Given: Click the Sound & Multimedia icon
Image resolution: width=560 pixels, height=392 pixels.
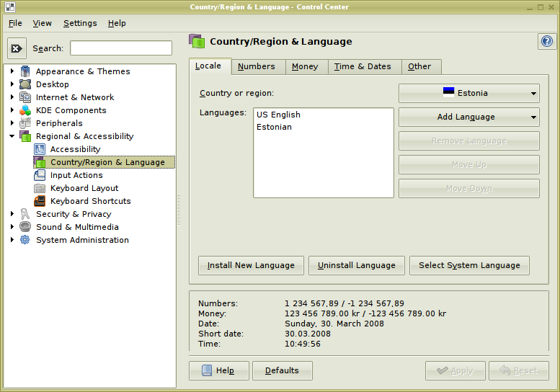Looking at the screenshot, I should (x=25, y=227).
